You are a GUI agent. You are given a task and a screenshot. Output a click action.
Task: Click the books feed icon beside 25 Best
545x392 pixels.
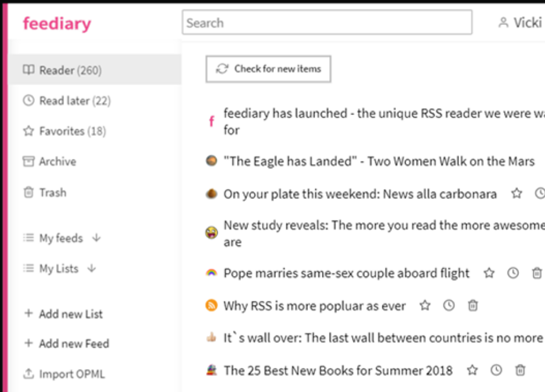click(211, 370)
